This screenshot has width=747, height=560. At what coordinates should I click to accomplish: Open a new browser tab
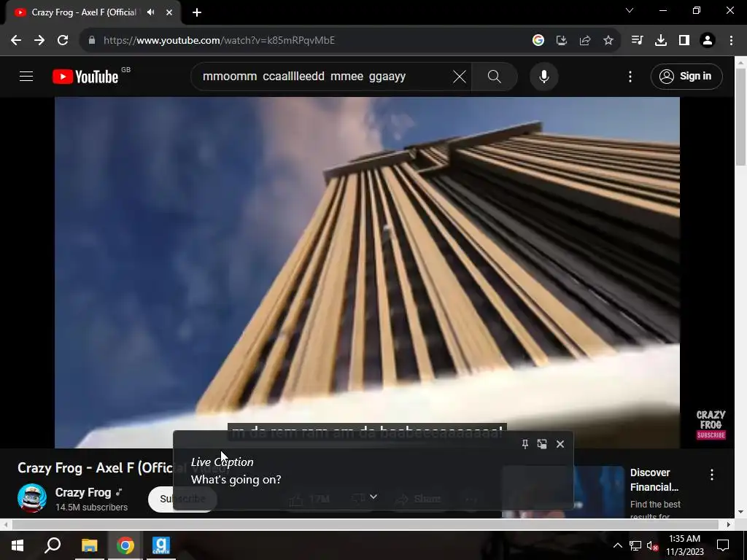click(197, 12)
